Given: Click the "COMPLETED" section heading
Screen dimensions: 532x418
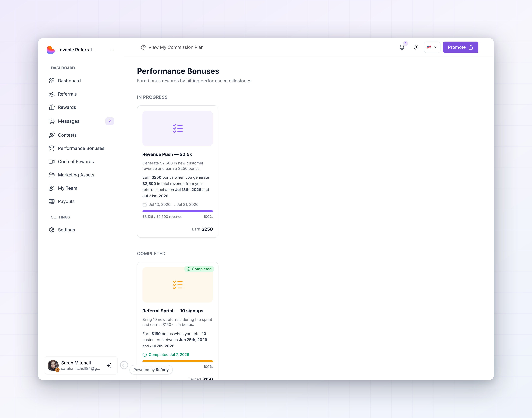Looking at the screenshot, I should click(151, 254).
